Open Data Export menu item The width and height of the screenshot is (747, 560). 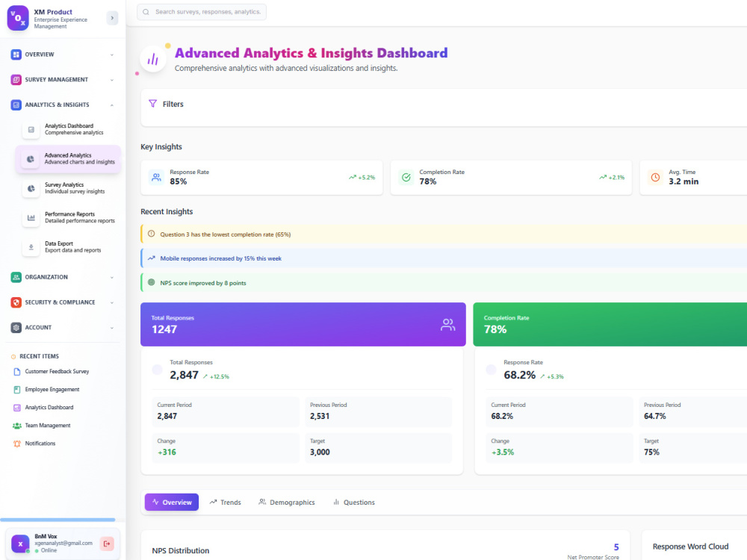point(67,247)
